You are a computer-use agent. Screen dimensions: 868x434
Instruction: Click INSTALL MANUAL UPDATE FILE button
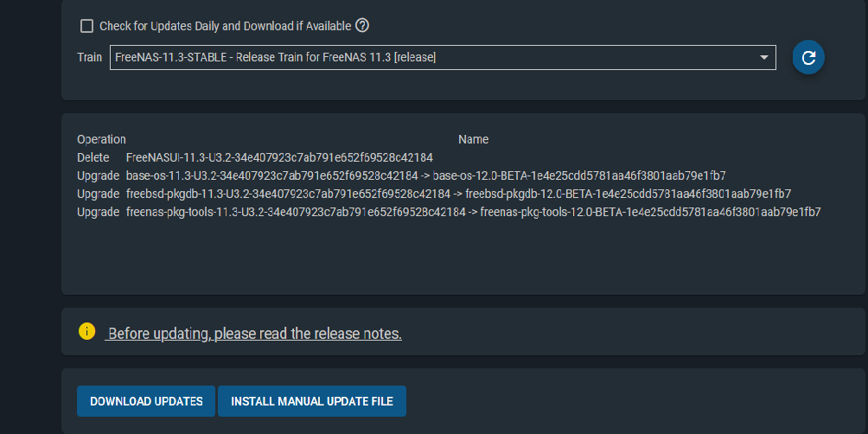[x=312, y=401]
